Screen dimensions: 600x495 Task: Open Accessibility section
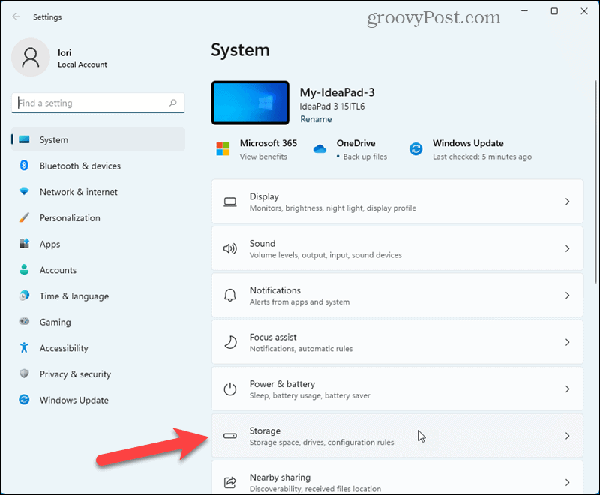(x=98, y=348)
